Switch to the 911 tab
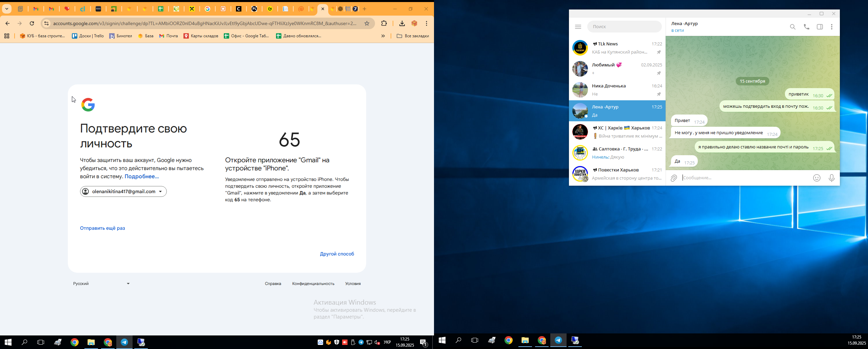The width and height of the screenshot is (868, 349). pyautogui.click(x=348, y=9)
